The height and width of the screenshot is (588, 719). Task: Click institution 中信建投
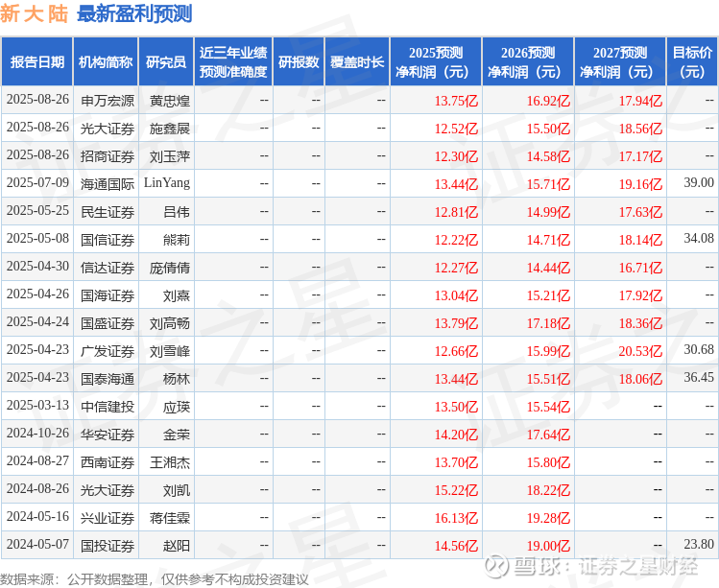[108, 407]
